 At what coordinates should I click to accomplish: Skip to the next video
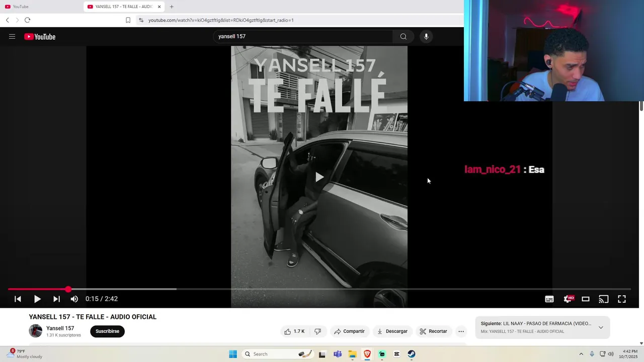pos(56,299)
